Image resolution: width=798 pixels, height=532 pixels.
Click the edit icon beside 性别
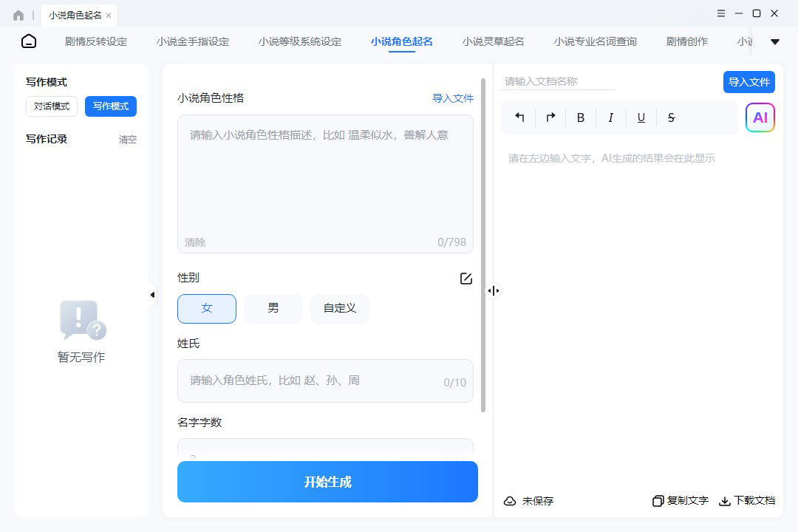(x=465, y=279)
